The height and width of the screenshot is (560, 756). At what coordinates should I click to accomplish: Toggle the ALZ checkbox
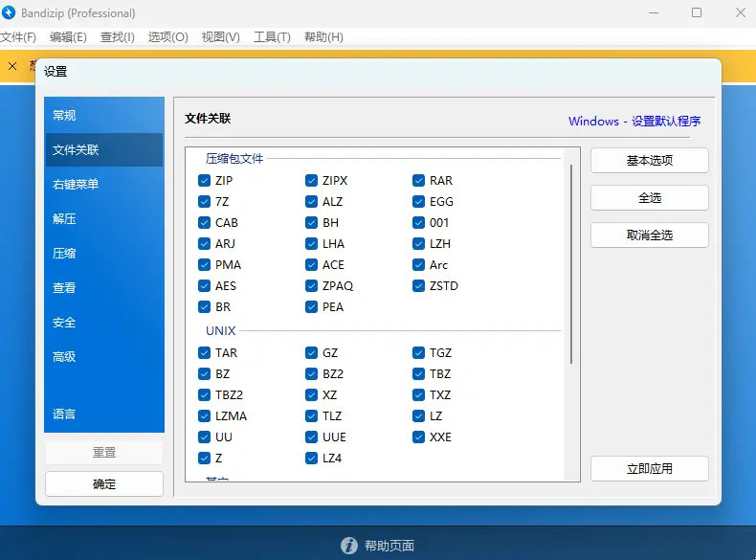tap(311, 202)
